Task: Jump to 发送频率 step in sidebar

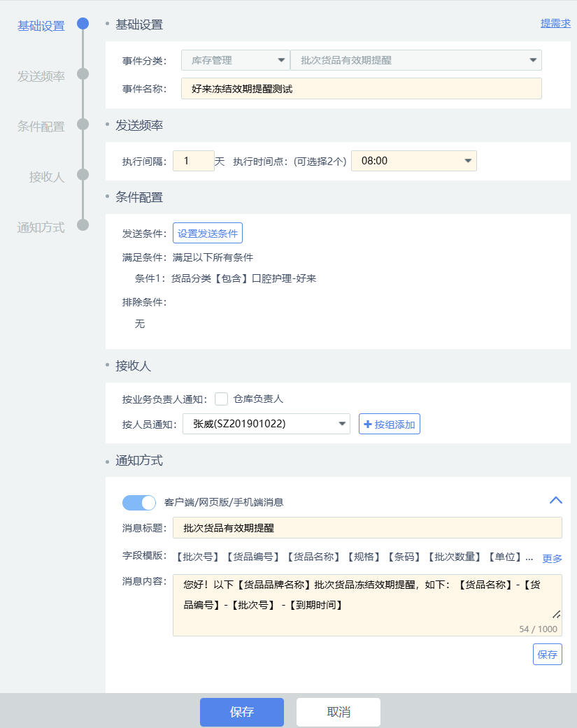Action: click(41, 76)
